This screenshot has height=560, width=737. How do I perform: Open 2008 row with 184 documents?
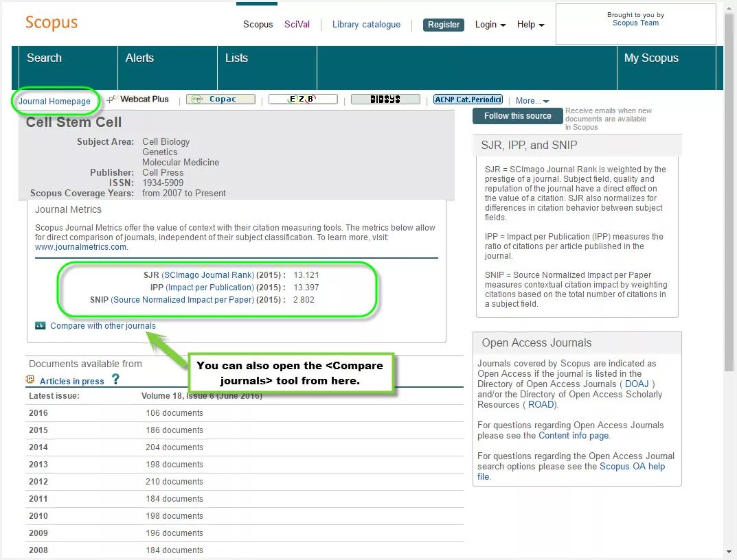point(245,550)
